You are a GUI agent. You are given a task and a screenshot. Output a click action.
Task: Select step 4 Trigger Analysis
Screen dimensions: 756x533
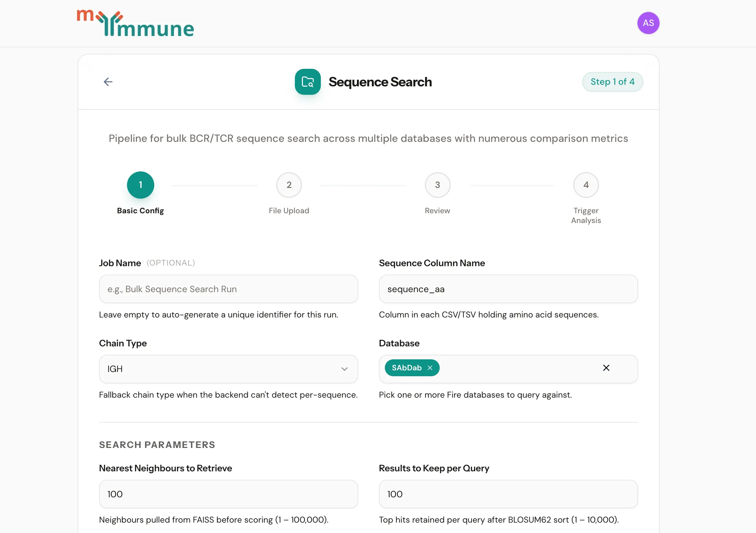(x=586, y=185)
